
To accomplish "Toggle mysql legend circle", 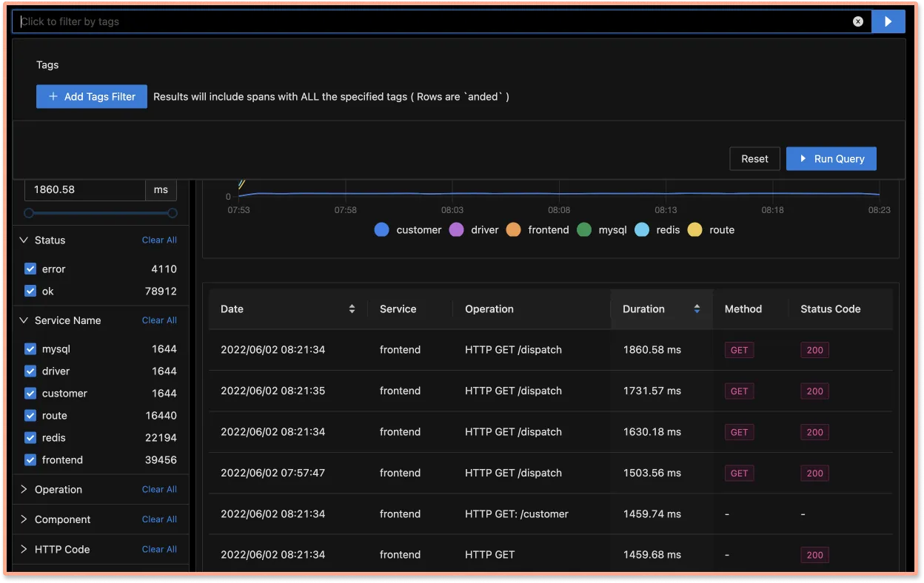I will click(x=584, y=230).
